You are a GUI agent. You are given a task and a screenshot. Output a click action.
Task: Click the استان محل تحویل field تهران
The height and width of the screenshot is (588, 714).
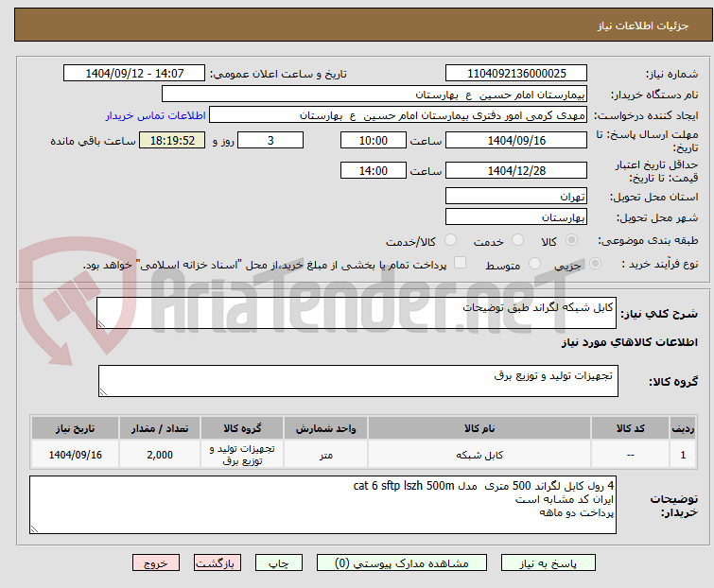(516, 196)
